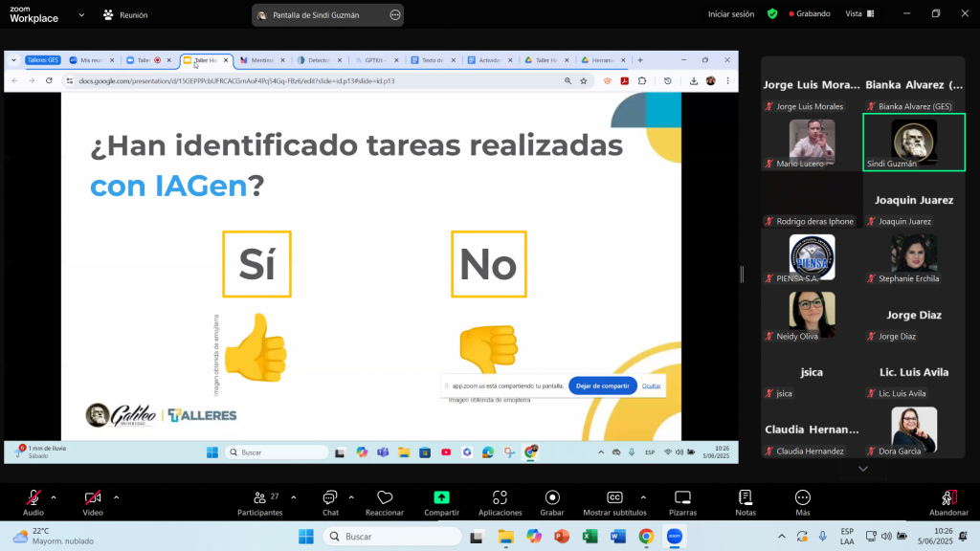Click the green Compartir screen icon
Screen dimensions: 980x551
coord(441,498)
